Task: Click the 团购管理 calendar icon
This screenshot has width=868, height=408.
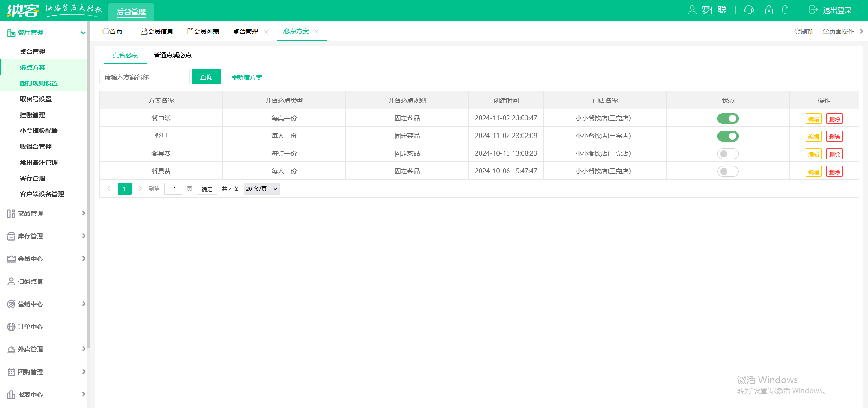Action: 11,372
